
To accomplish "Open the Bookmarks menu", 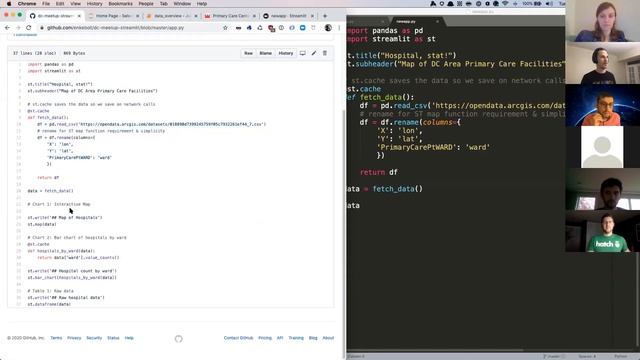I will (x=120, y=4).
